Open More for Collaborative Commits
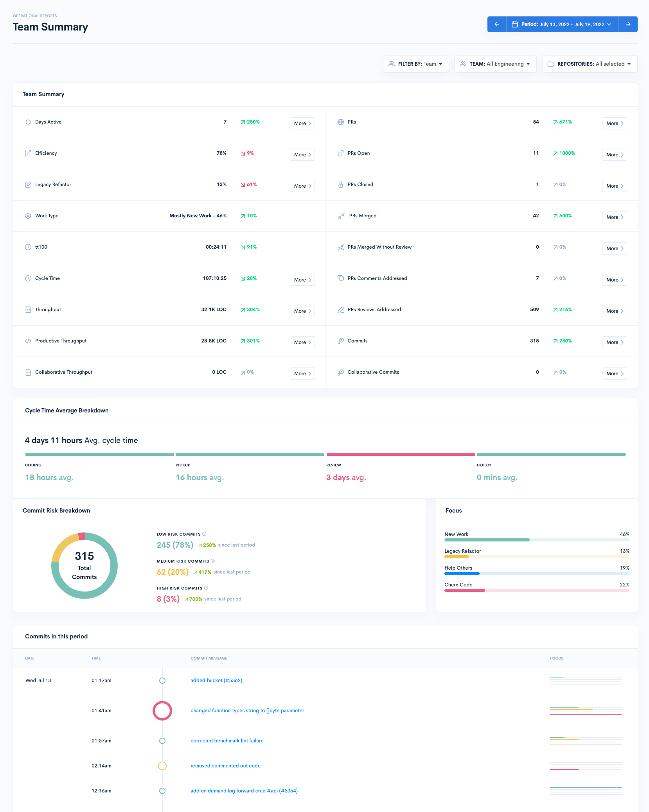 point(615,373)
